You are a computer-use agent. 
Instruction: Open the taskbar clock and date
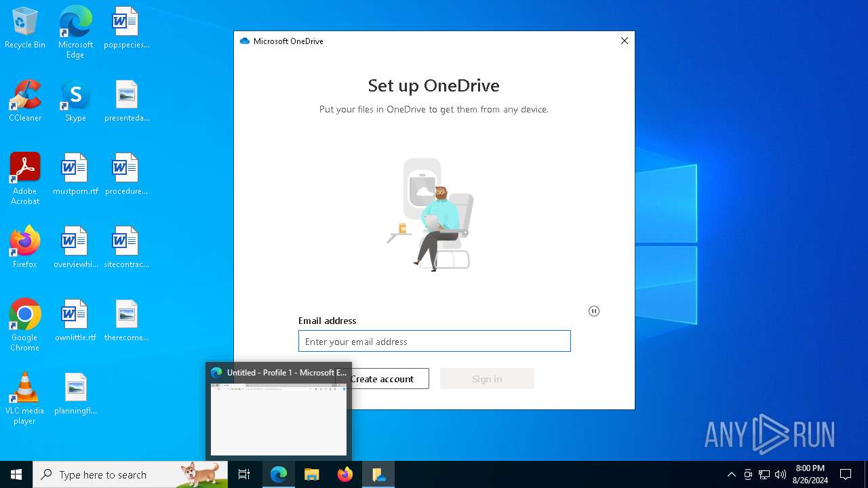click(810, 474)
